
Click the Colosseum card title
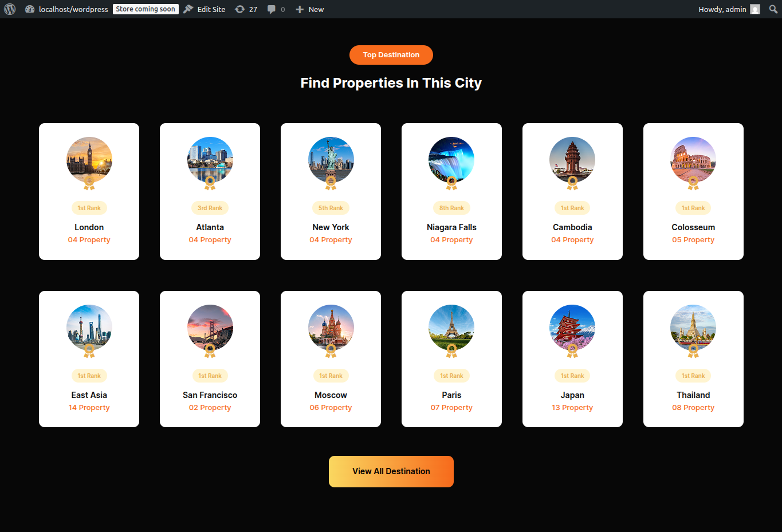tap(693, 227)
